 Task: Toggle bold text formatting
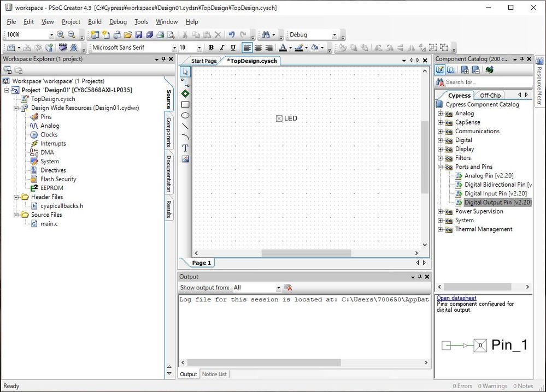coord(211,47)
